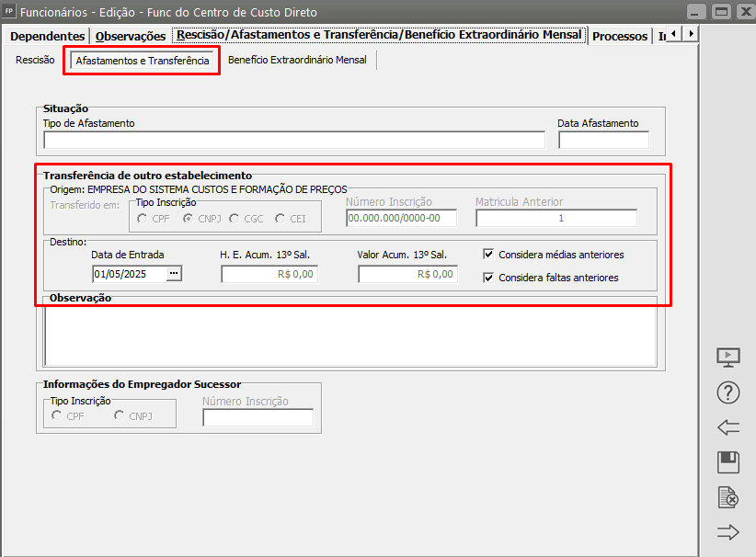Go to previous record with left arrow

pos(727,427)
